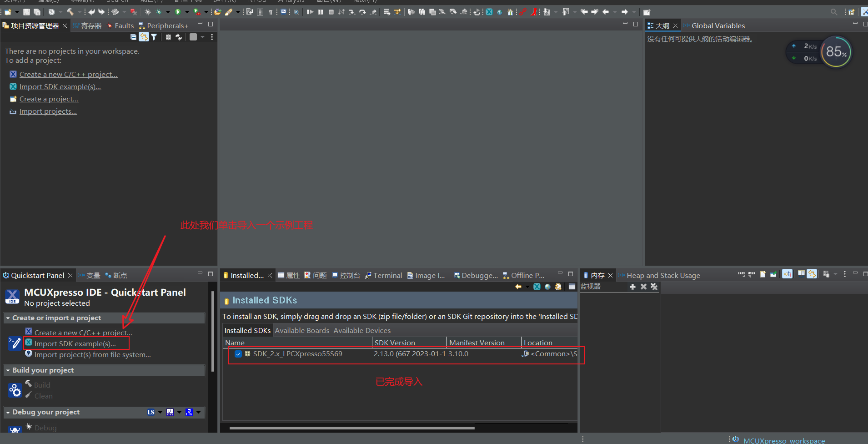The image size is (868, 444).
Task: Open dropdown next to the LS debug icon
Action: click(x=160, y=413)
